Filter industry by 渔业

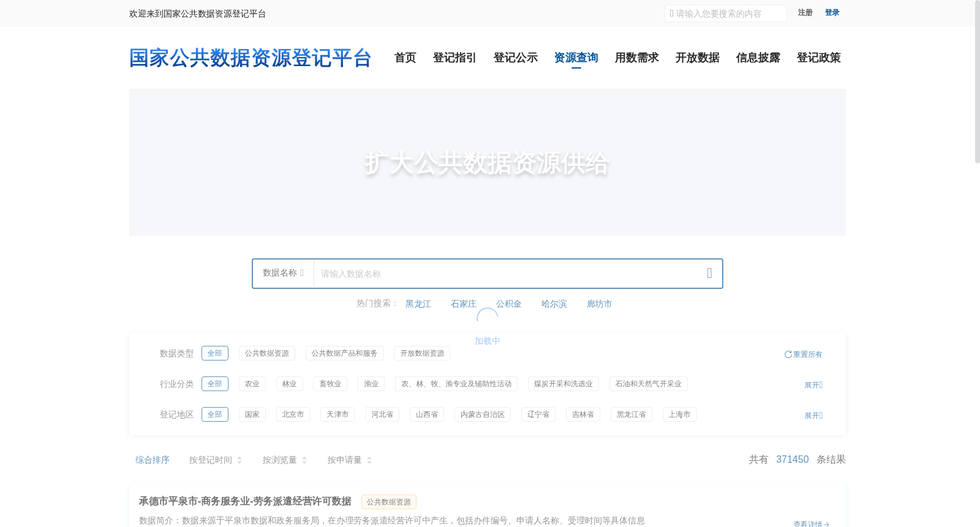[x=372, y=384]
